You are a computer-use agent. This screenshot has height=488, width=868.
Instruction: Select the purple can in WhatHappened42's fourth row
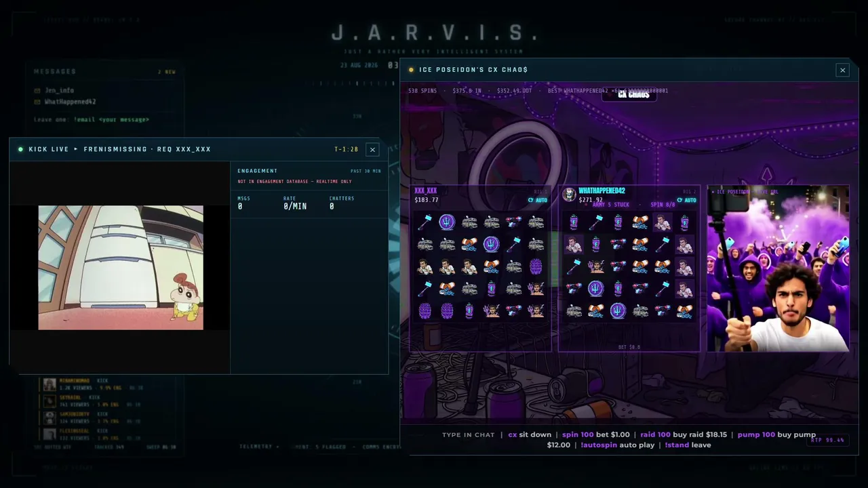[618, 289]
